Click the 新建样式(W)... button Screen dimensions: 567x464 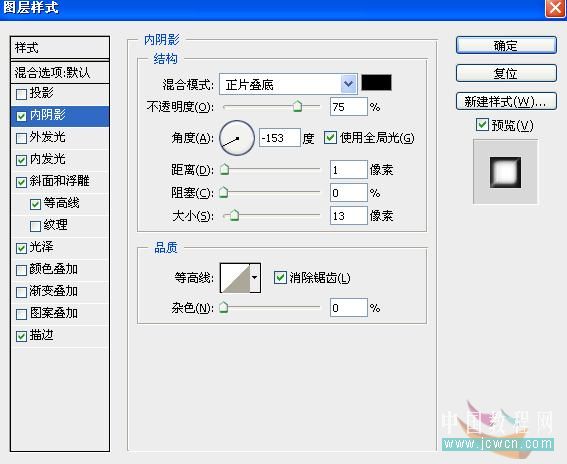(506, 102)
